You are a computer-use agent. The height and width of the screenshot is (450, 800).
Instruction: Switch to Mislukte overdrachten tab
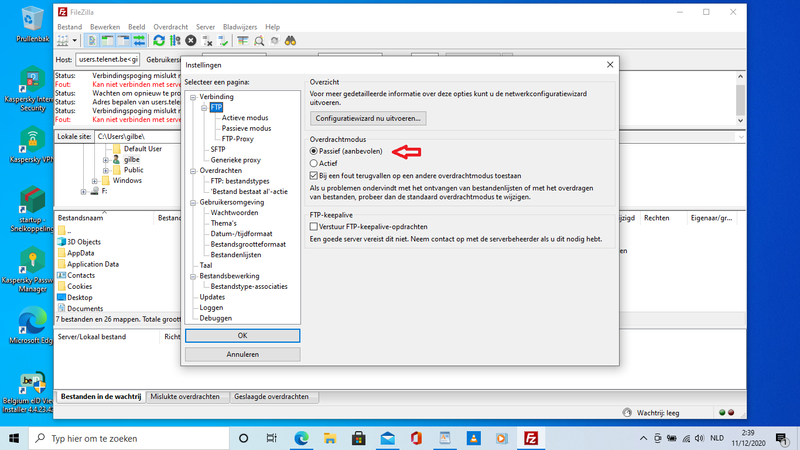click(x=187, y=396)
